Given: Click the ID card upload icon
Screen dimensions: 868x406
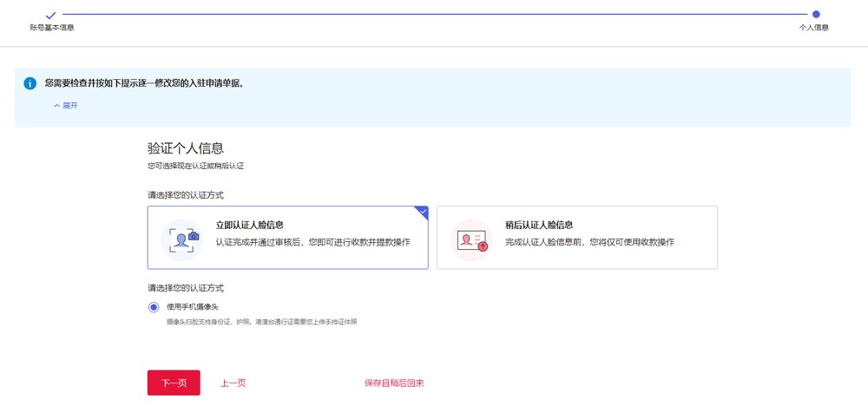Looking at the screenshot, I should [471, 240].
